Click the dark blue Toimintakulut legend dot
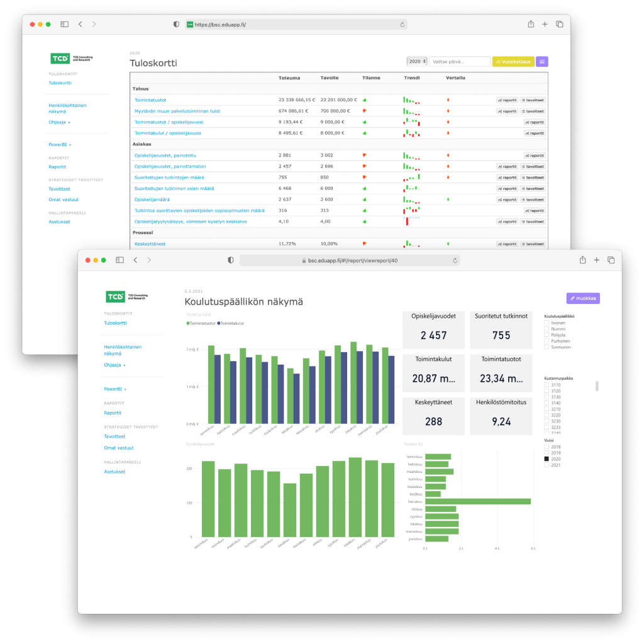The width and height of the screenshot is (644, 644). tap(218, 323)
